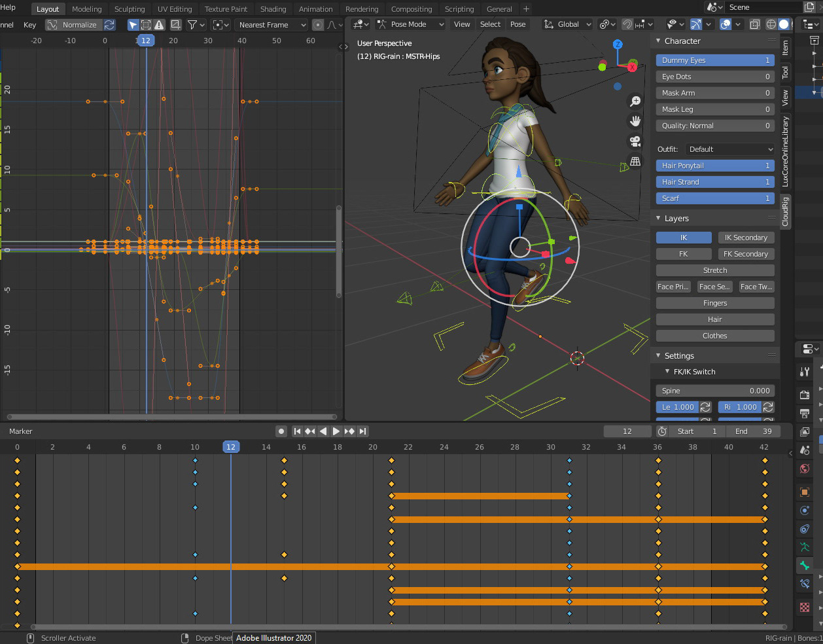Open the Bone properties tab

point(805,565)
